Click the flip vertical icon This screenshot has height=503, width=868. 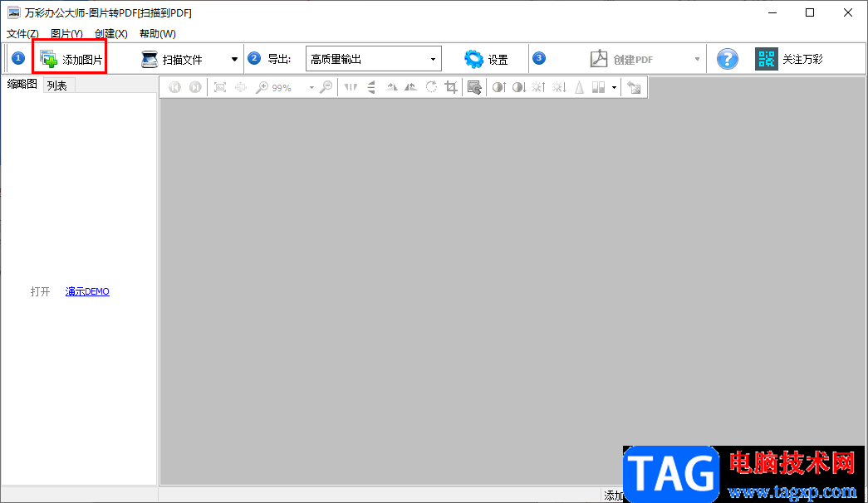coord(371,87)
